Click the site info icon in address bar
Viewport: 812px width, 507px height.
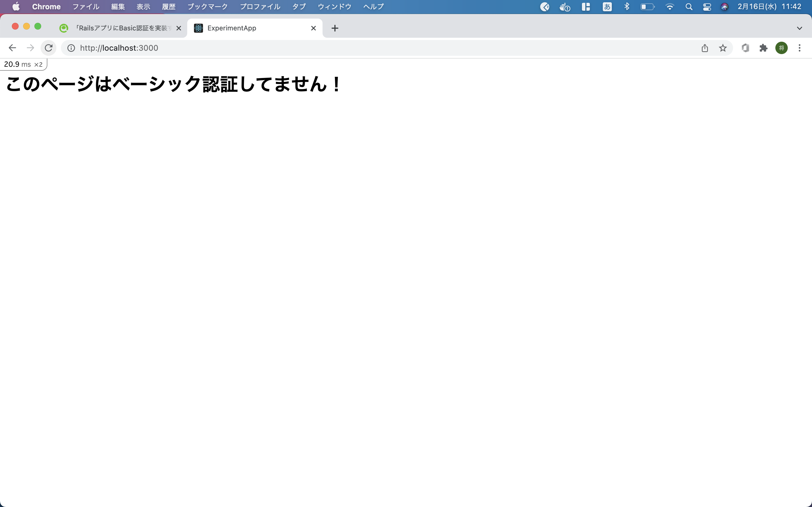pyautogui.click(x=71, y=48)
